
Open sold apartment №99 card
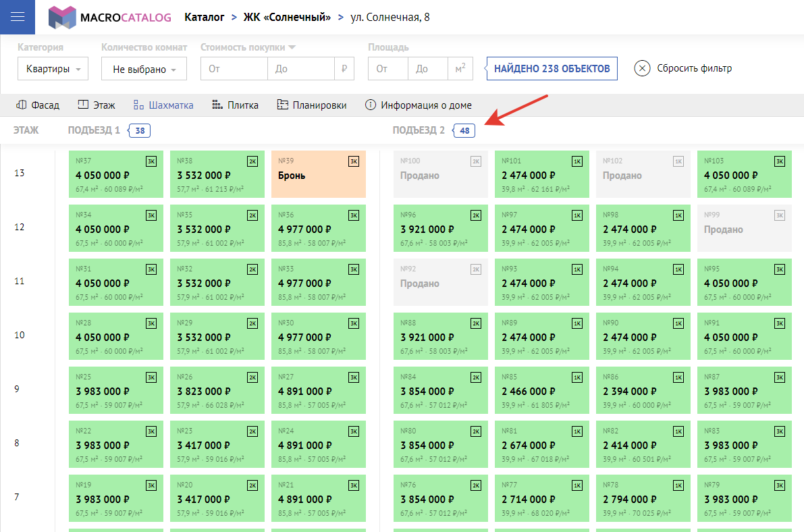[745, 228]
